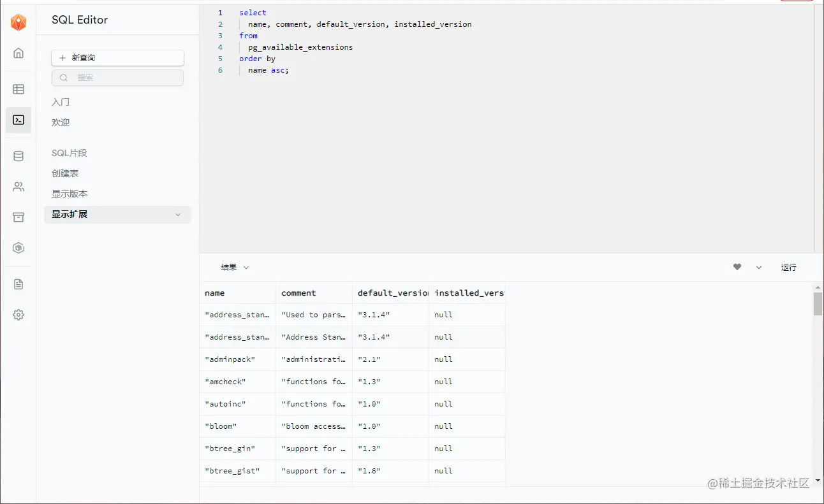Select the "Used to pars..." comment cell

click(x=314, y=315)
